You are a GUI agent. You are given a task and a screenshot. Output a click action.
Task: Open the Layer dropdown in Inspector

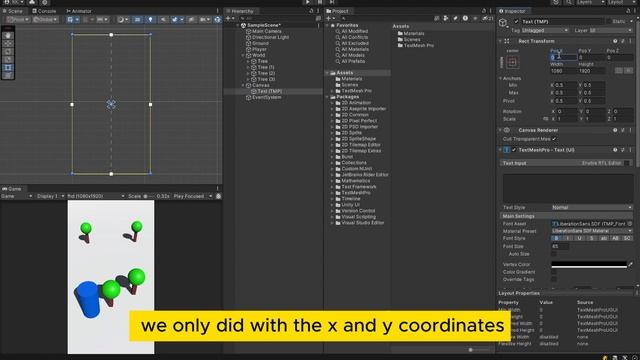click(611, 31)
